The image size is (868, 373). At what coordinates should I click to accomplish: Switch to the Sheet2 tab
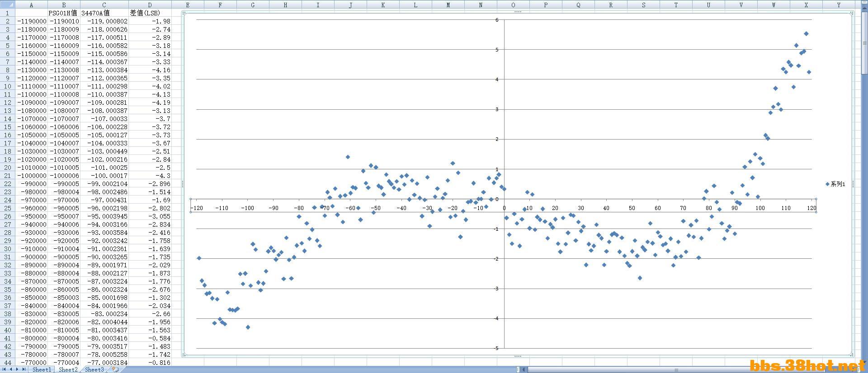click(x=68, y=369)
